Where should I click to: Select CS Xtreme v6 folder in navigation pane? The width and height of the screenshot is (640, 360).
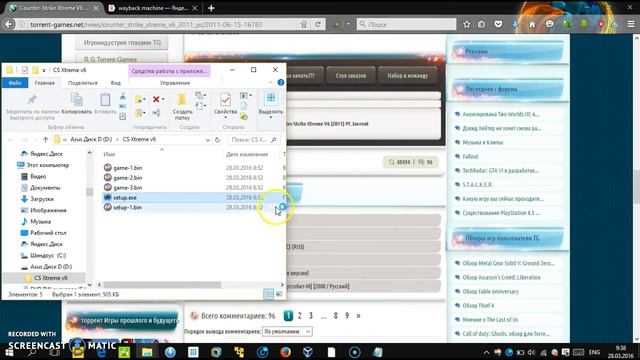point(51,278)
